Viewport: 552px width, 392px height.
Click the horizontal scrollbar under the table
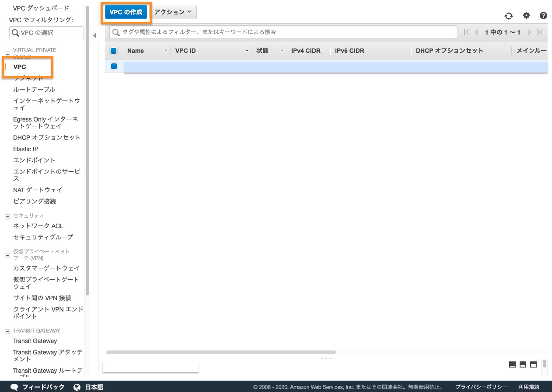click(x=221, y=352)
